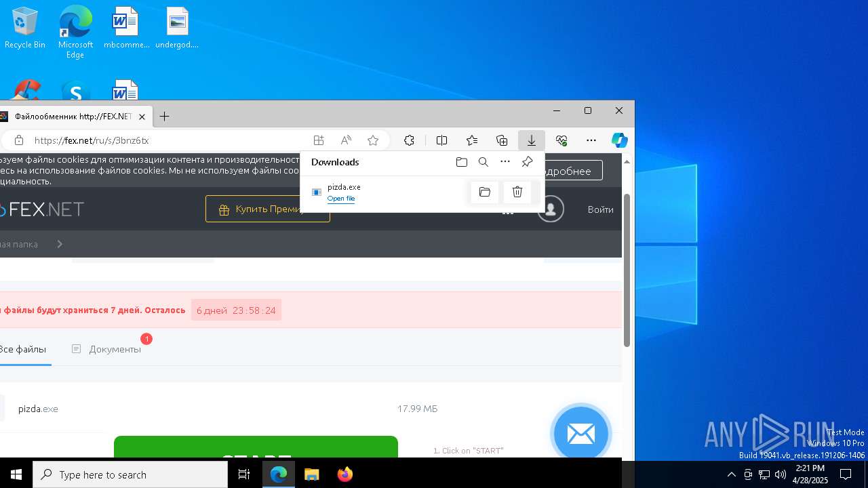Launch Copilot from Edge toolbar
868x488 pixels.
pyautogui.click(x=620, y=140)
